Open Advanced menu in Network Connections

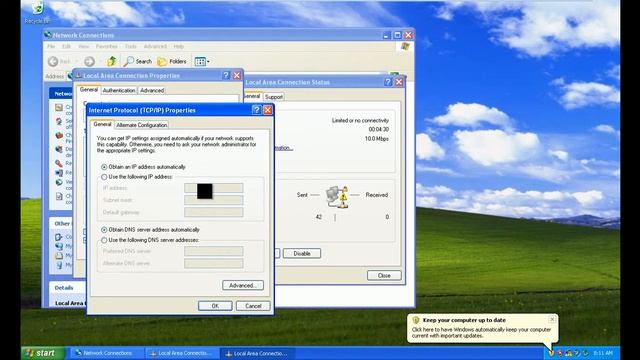coord(155,47)
